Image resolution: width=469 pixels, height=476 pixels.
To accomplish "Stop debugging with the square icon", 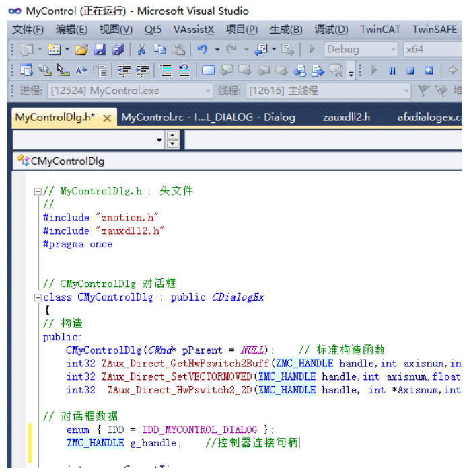I will click(410, 71).
